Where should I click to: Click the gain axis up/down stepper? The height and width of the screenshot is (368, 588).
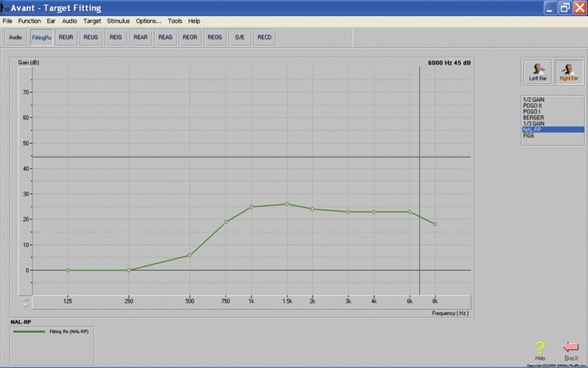(x=25, y=302)
